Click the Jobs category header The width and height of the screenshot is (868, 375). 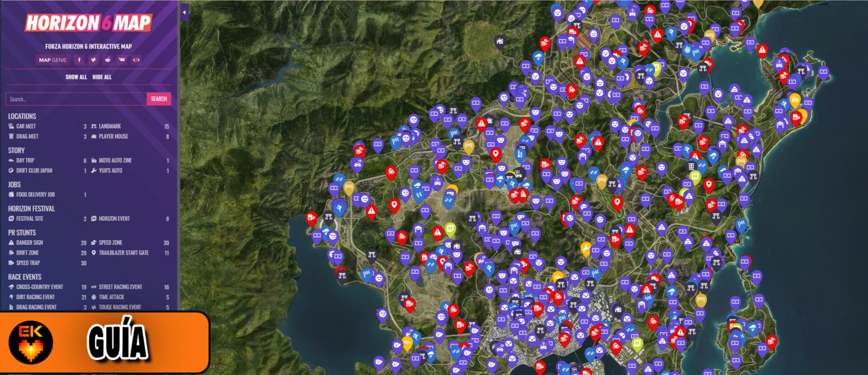click(x=14, y=184)
